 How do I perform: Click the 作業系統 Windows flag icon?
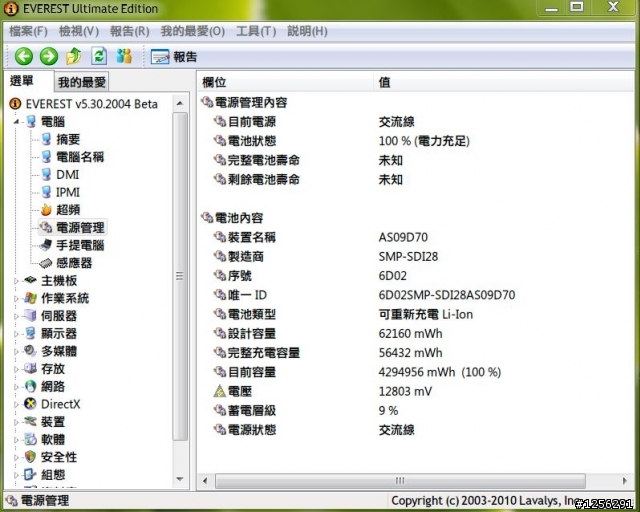(31, 298)
